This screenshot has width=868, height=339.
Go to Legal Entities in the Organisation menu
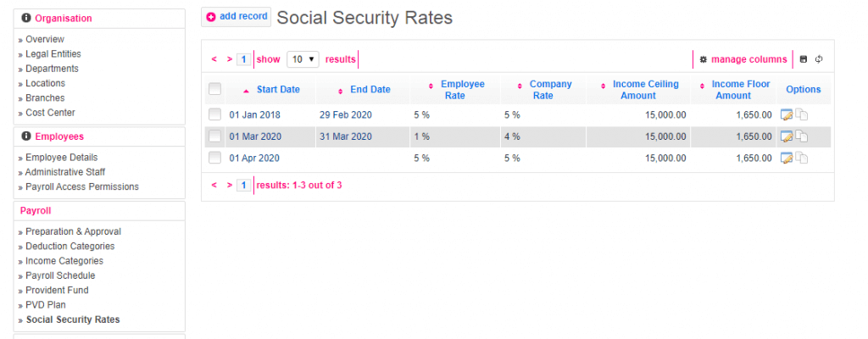click(x=53, y=54)
